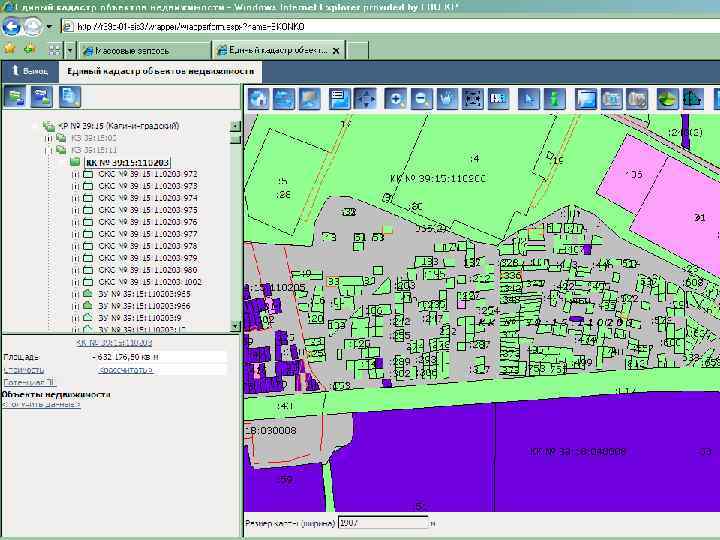Click the map width input field
The image size is (720, 540).
pyautogui.click(x=382, y=522)
